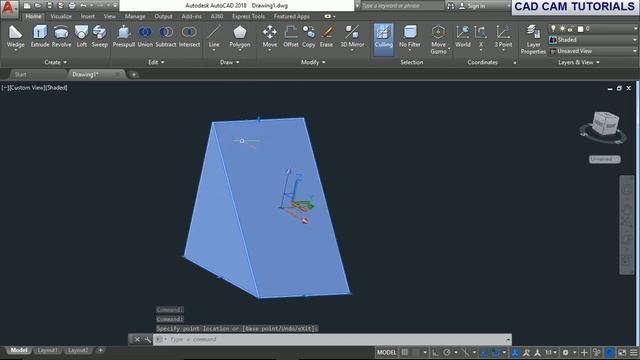Switch to the World coordinate system
This screenshot has width=640, height=360.
(x=462, y=37)
